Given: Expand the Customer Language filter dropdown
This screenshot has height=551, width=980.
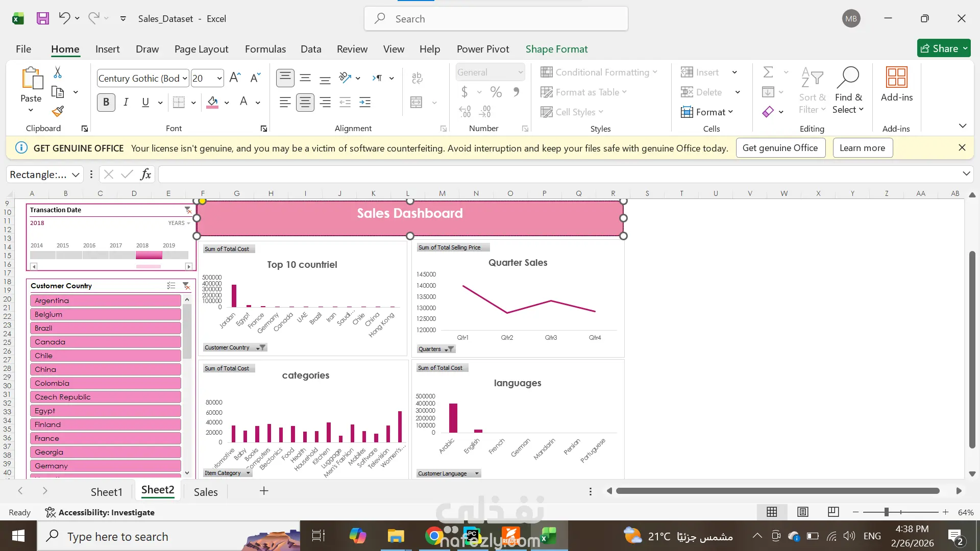Looking at the screenshot, I should click(x=477, y=473).
